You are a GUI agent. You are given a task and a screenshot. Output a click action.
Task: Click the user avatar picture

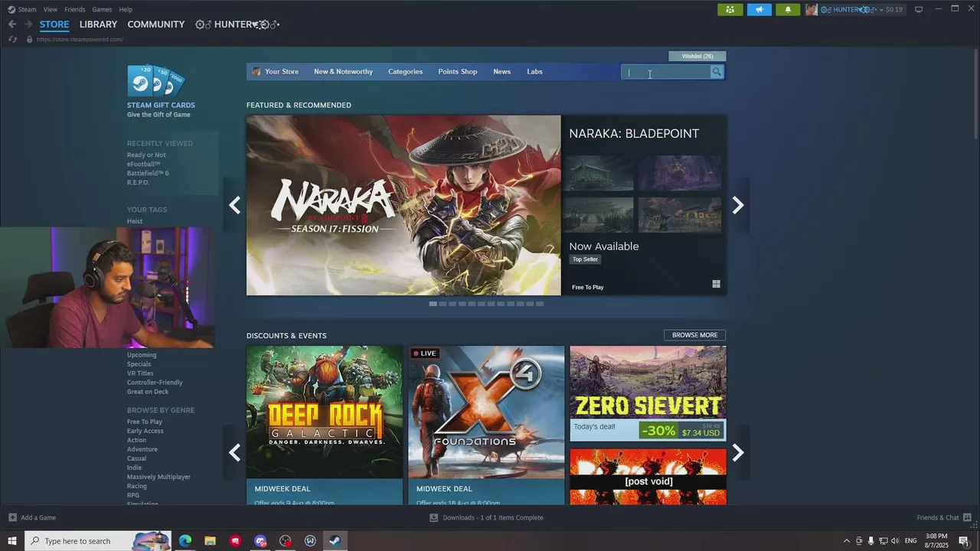coord(811,9)
